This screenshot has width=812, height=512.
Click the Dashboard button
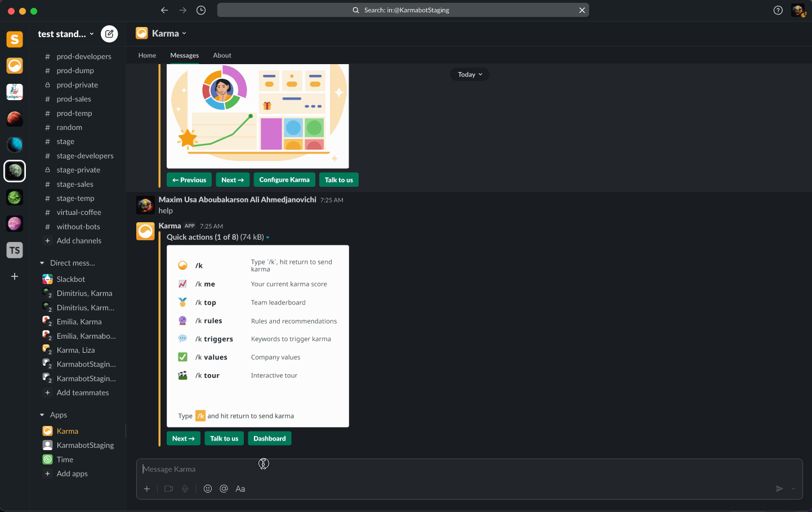270,438
